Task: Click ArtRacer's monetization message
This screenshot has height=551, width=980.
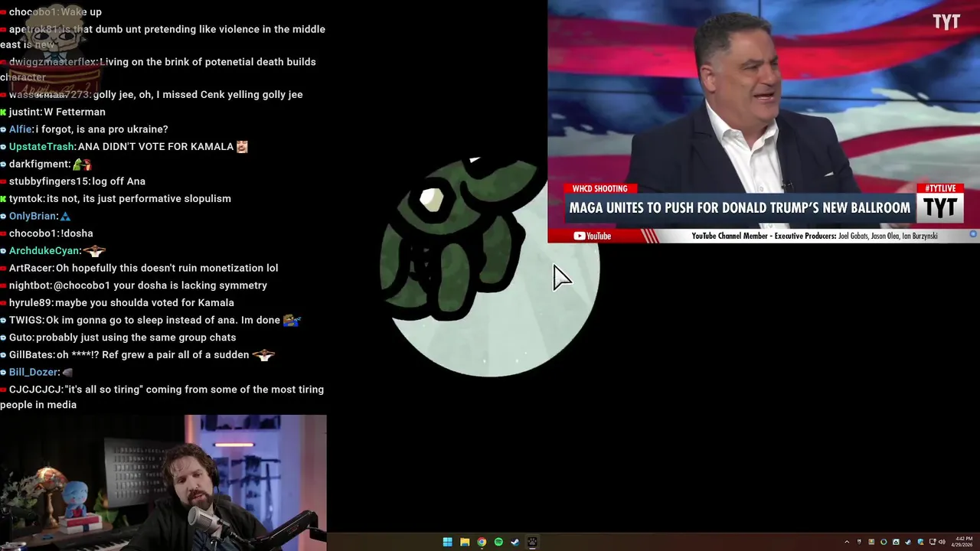Action: [167, 268]
